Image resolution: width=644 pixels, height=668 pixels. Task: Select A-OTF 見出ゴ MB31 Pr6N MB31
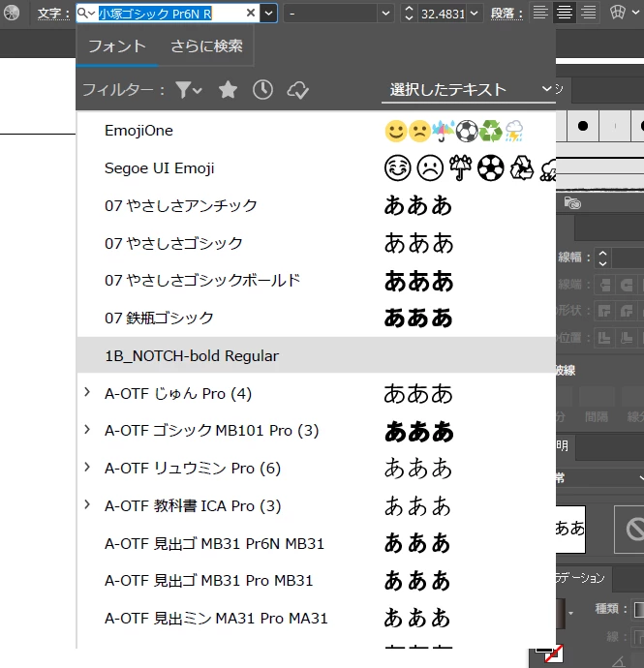tap(317, 544)
